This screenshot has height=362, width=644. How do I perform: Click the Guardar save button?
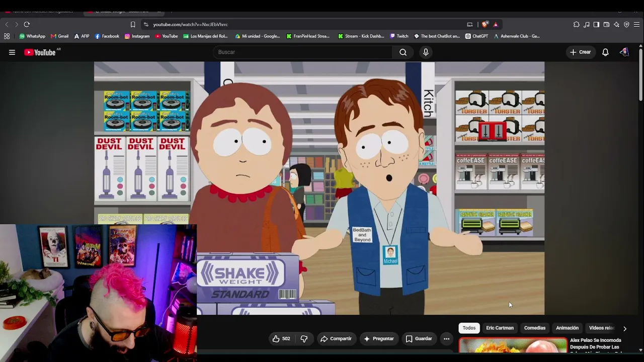(x=419, y=339)
